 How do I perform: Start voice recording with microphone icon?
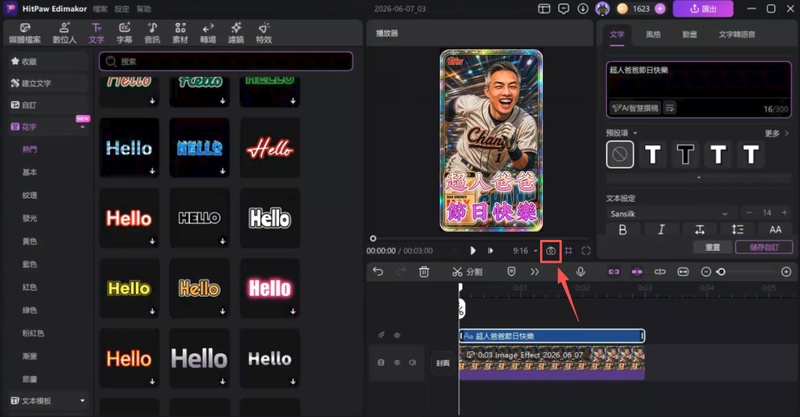pyautogui.click(x=581, y=272)
